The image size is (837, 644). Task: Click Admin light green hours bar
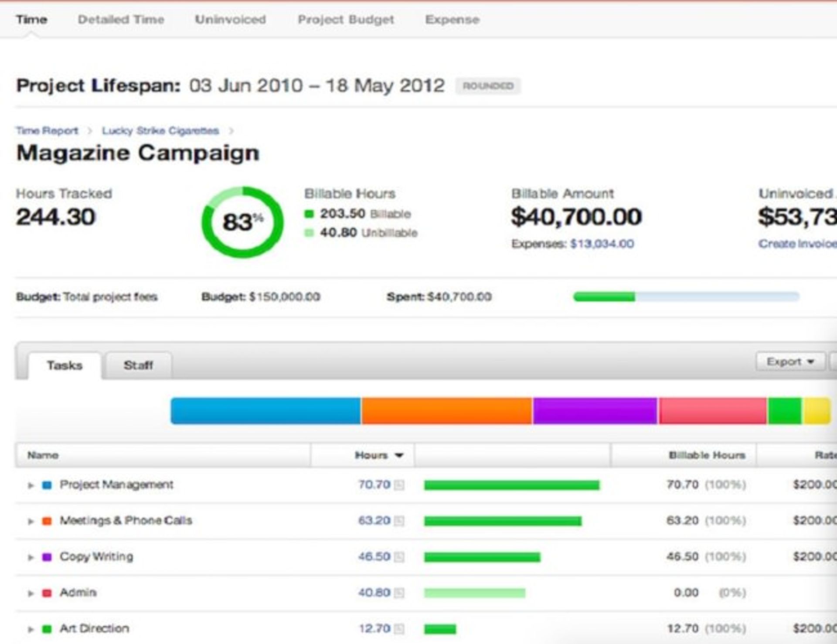pyautogui.click(x=475, y=593)
